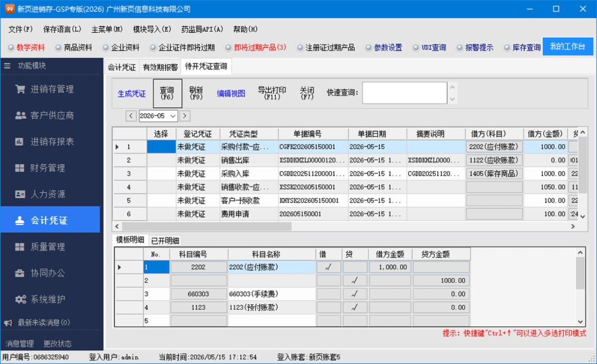
Task: Open 注册证过期产品 shortcut
Action: 326,48
